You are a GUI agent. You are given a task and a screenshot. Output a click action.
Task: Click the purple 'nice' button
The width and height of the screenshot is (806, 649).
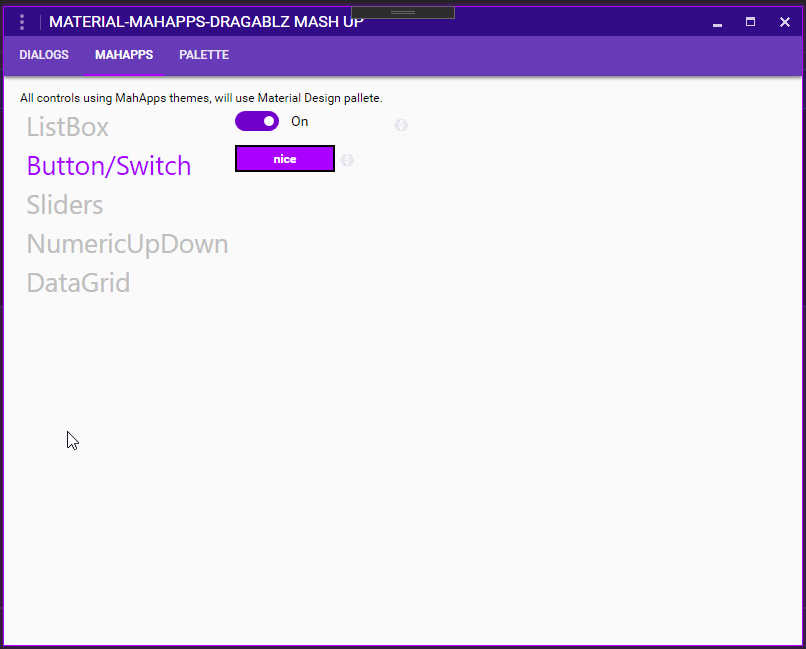tap(285, 159)
